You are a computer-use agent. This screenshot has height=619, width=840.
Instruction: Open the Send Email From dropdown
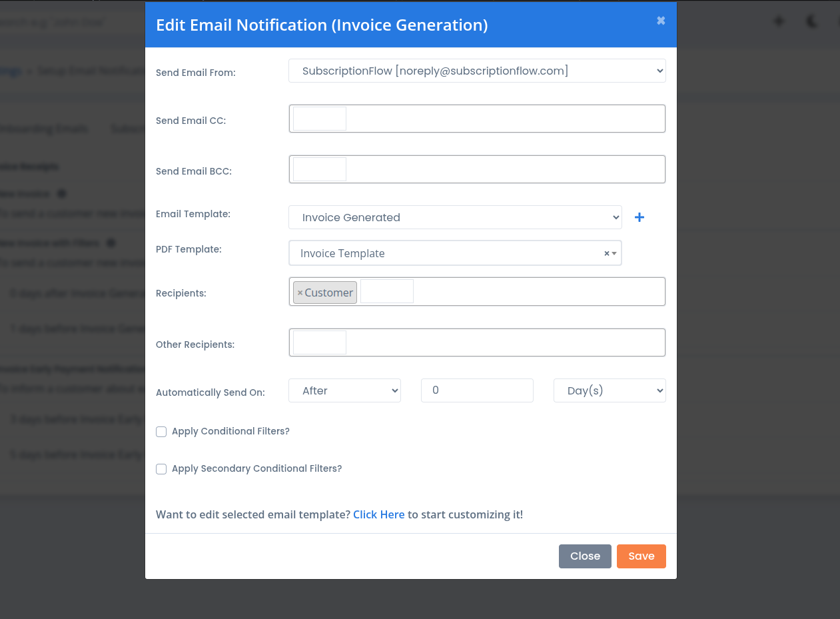[477, 71]
